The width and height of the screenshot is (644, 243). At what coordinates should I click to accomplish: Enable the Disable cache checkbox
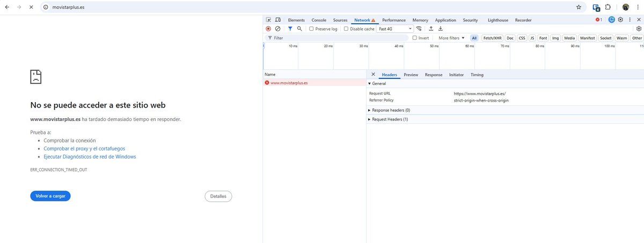pos(346,29)
